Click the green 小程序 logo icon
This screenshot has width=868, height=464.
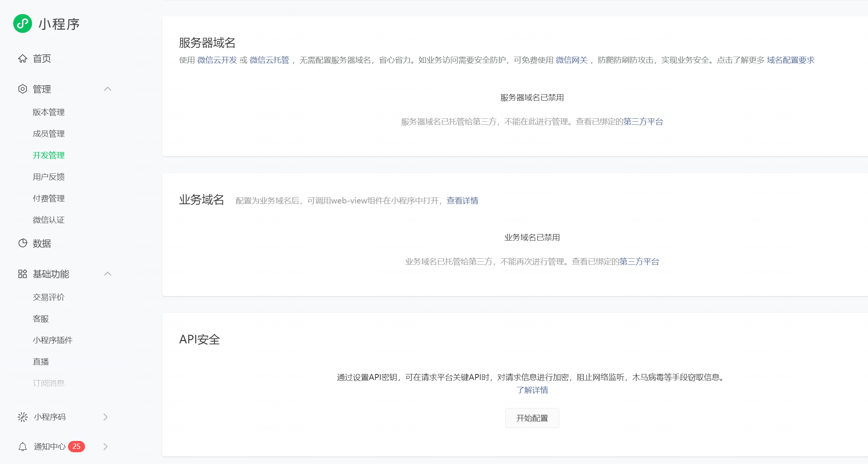pos(23,24)
